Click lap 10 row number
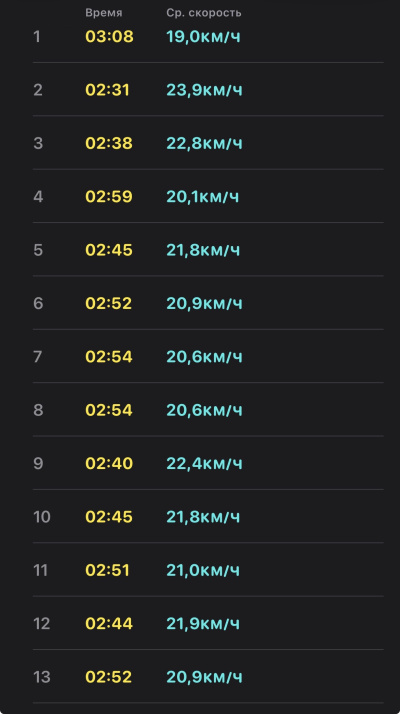The width and height of the screenshot is (400, 714). 42,517
